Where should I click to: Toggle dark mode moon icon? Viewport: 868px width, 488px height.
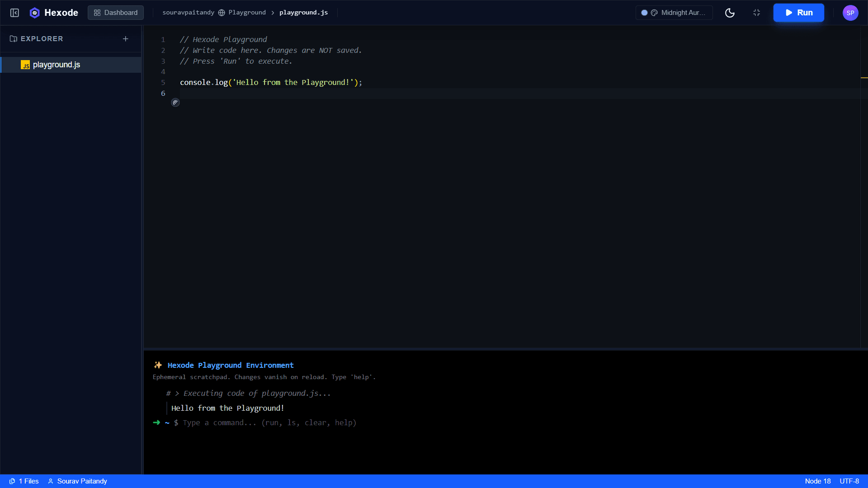pyautogui.click(x=730, y=13)
